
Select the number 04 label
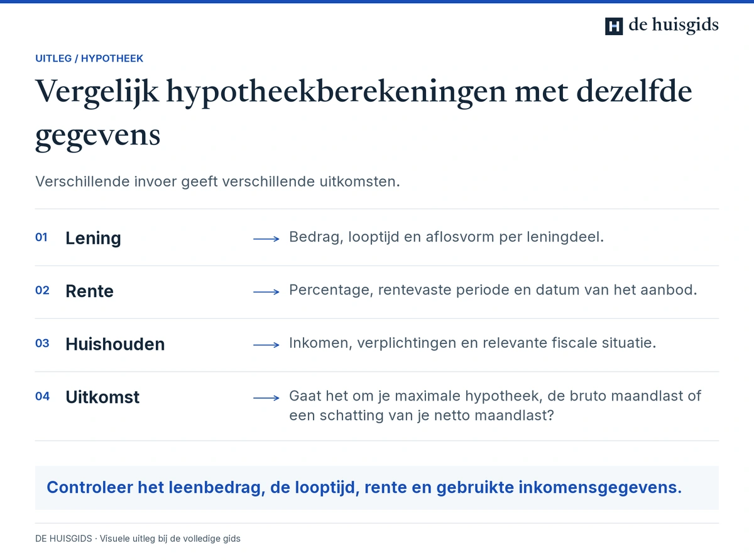tap(42, 396)
